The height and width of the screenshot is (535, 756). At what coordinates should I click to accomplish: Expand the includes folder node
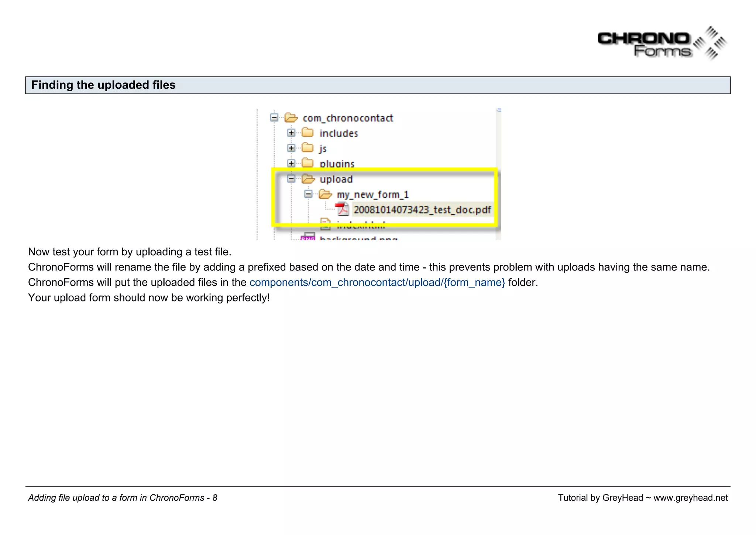(x=291, y=133)
